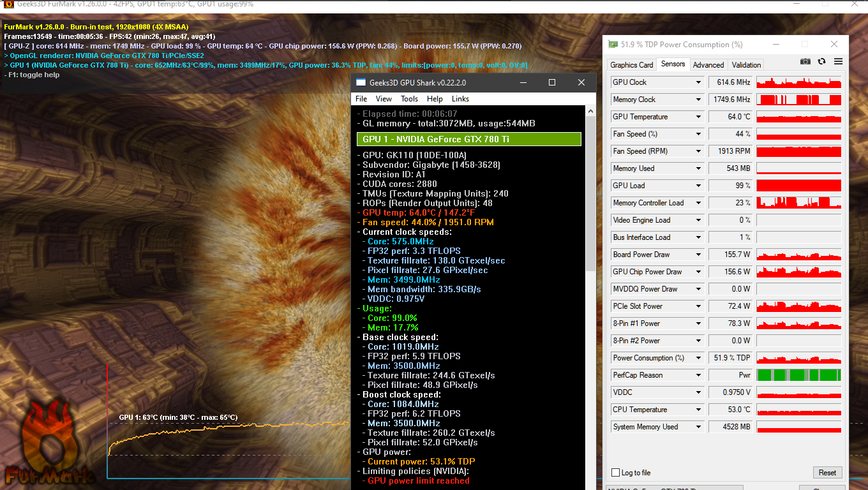
Task: Select the green GPU 1 GeForce GTX 780 Ti bar
Action: pyautogui.click(x=469, y=139)
